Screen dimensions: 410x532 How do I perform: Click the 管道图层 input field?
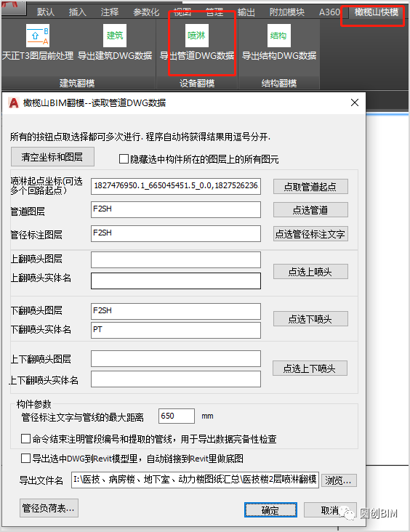click(176, 210)
